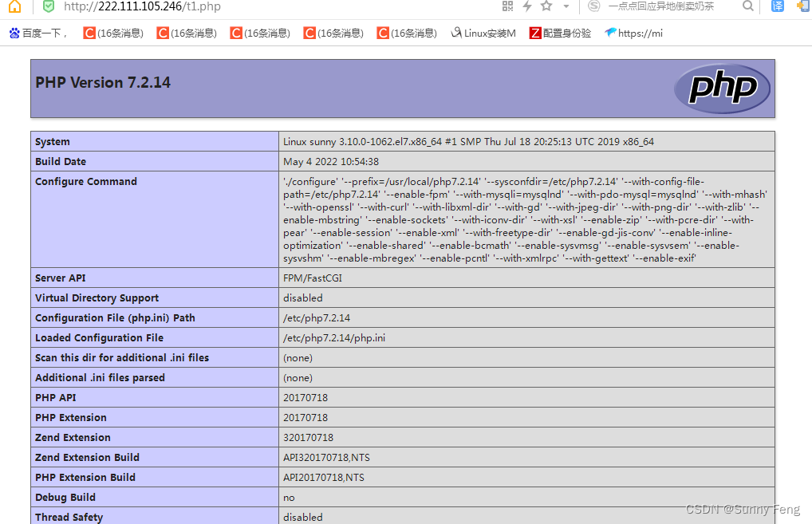Select the /etc/php7.2.14 path value
Image resolution: width=812 pixels, height=524 pixels.
(x=317, y=318)
